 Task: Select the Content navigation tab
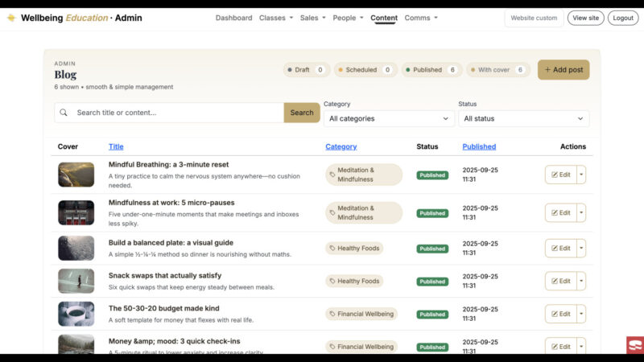coord(384,18)
